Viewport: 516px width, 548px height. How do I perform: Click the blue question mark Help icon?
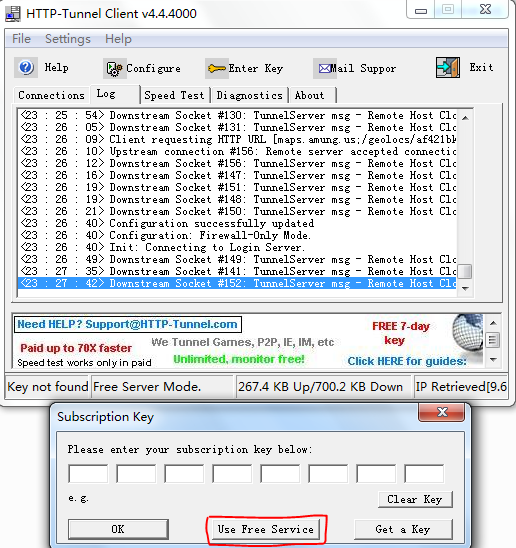(26, 67)
